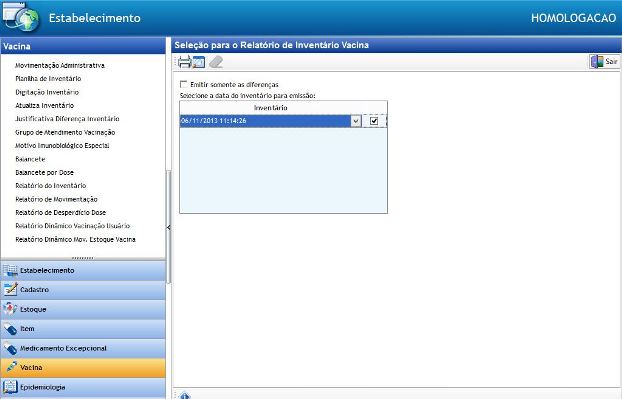Image resolution: width=622 pixels, height=399 pixels.
Task: Click the Estoque module icon
Action: click(10, 309)
